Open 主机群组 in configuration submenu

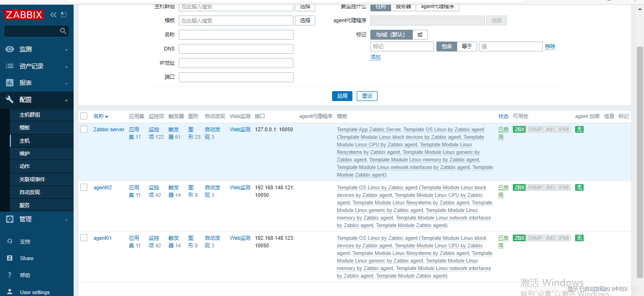pyautogui.click(x=30, y=115)
